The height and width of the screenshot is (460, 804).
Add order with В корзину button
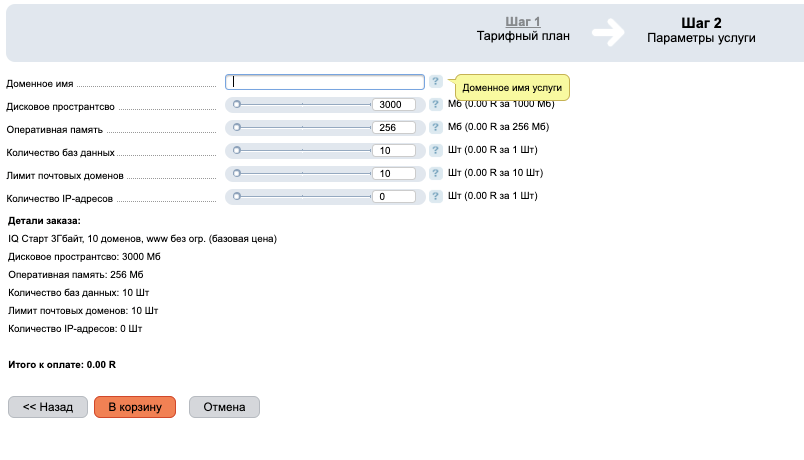135,407
